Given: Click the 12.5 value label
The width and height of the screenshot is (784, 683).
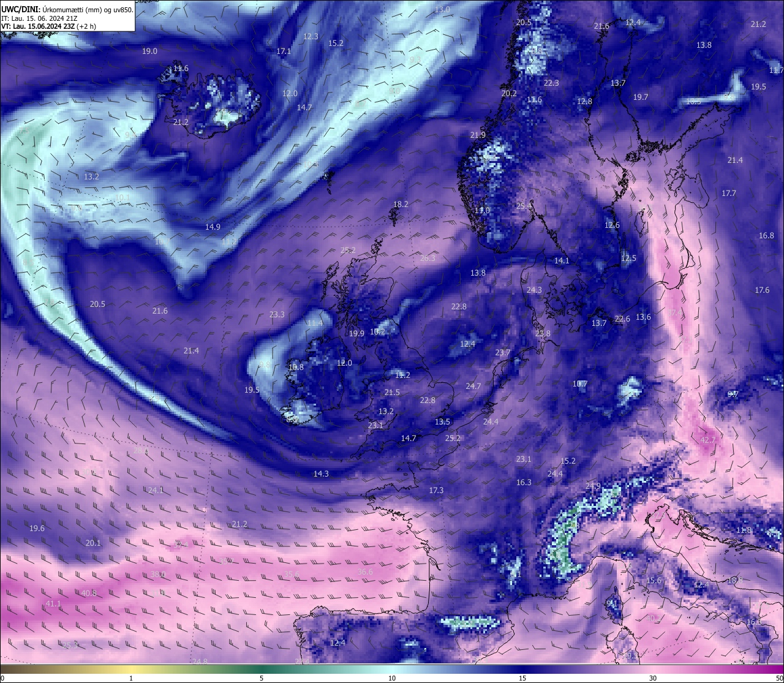Looking at the screenshot, I should pos(628,258).
